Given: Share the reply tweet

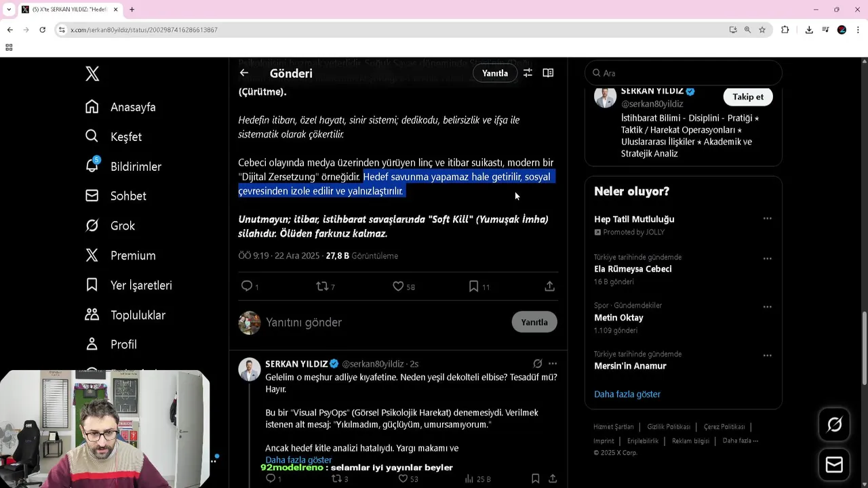Looking at the screenshot, I should click(x=553, y=479).
